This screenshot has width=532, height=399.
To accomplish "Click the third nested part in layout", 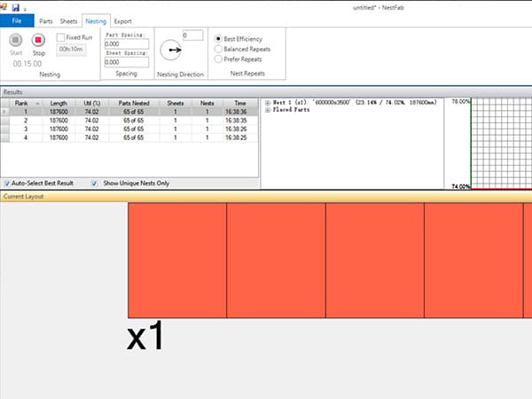I will pyautogui.click(x=375, y=260).
